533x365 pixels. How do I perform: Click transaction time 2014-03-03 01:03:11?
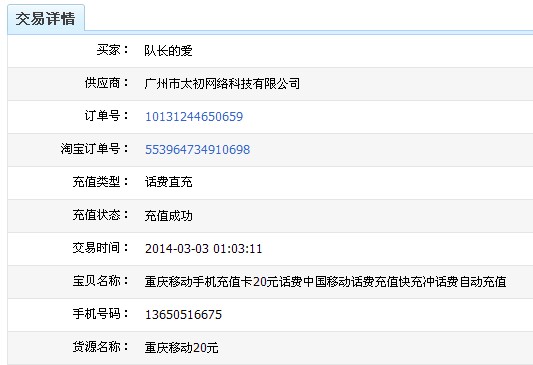204,248
